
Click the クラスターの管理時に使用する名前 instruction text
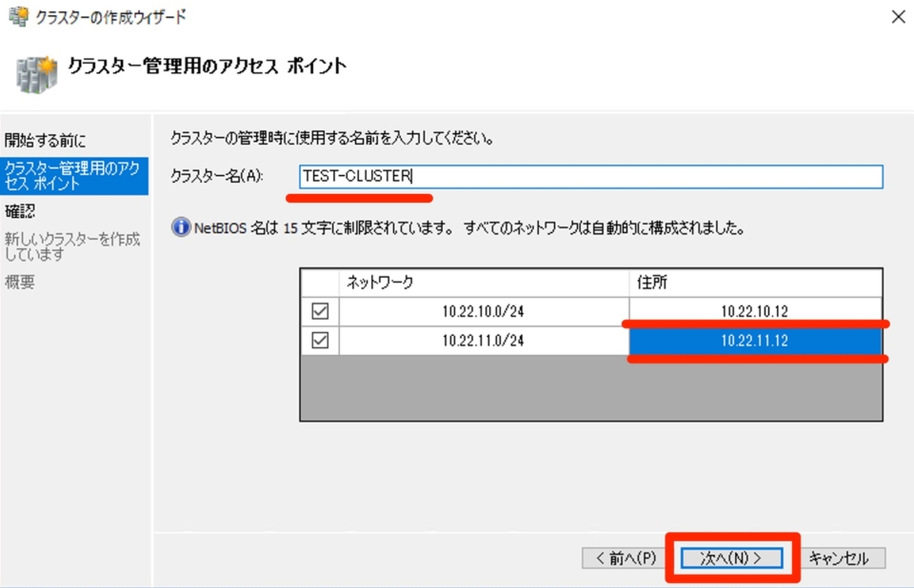(332, 138)
